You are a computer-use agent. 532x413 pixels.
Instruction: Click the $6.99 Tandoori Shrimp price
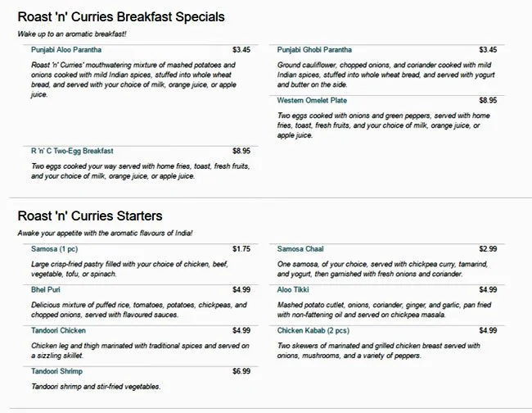click(241, 371)
